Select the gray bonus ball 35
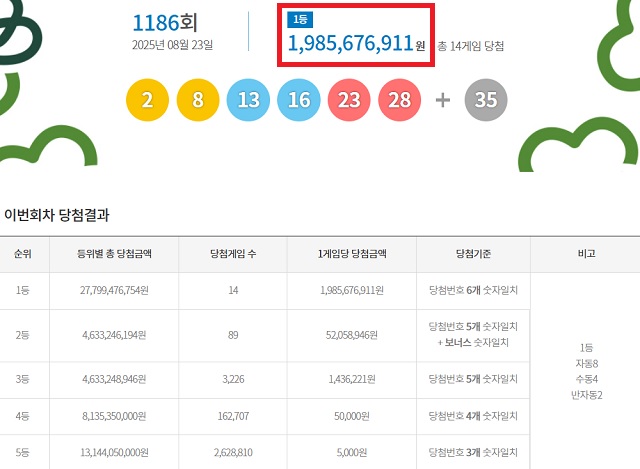Viewport: 640px width, 469px height. tap(488, 100)
